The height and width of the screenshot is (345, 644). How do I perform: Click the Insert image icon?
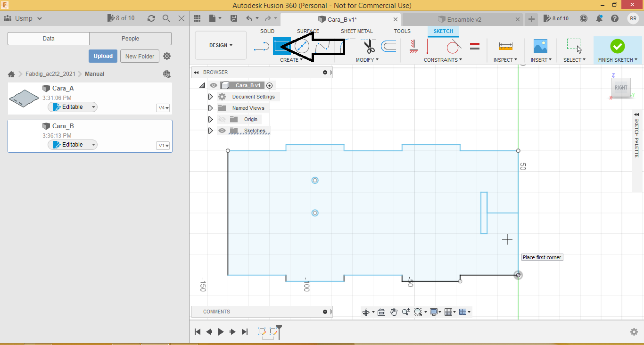[540, 46]
